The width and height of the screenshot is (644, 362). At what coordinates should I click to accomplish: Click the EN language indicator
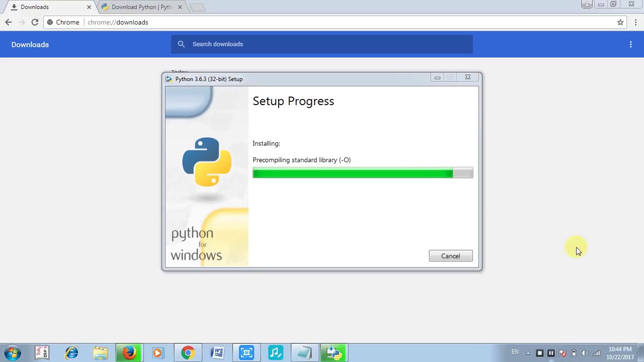tap(515, 352)
